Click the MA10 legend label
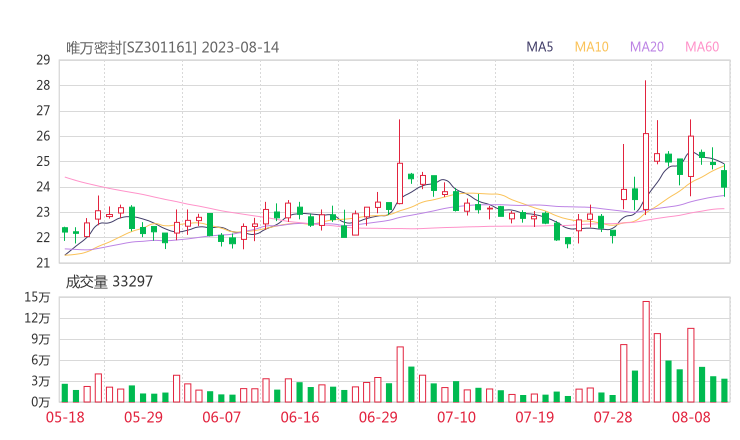Screen dimensions: 740x440 pyautogui.click(x=591, y=47)
